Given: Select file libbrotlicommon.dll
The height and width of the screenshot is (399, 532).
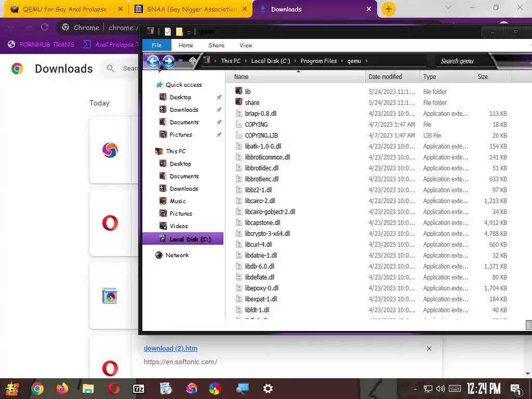Looking at the screenshot, I should point(268,157).
